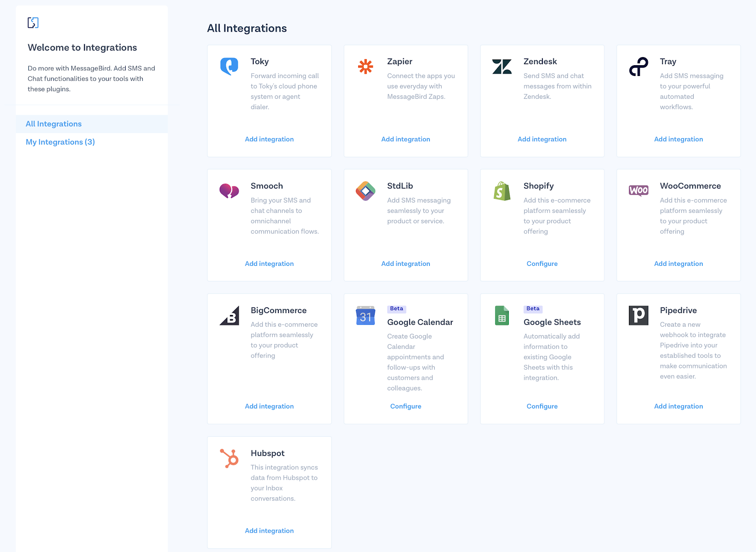The image size is (756, 552).
Task: Configure the Google Calendar integration
Action: tap(405, 406)
